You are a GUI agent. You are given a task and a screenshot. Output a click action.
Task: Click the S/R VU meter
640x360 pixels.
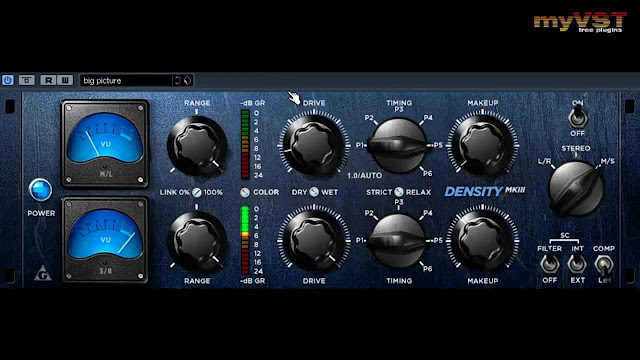pos(105,240)
